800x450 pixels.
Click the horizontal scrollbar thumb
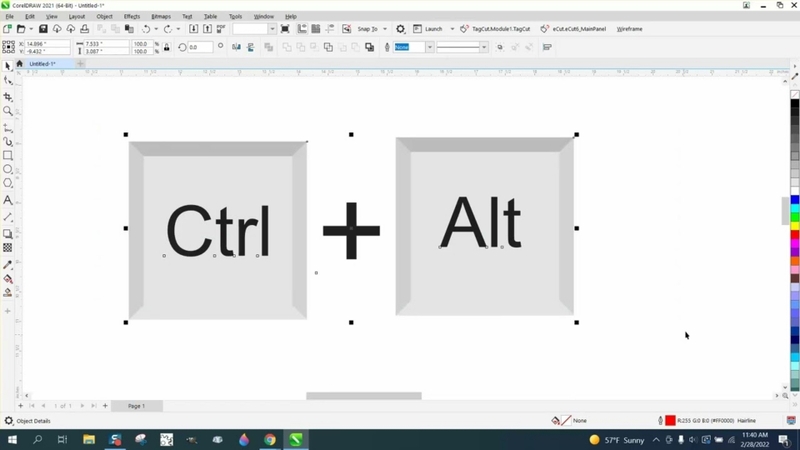(364, 396)
